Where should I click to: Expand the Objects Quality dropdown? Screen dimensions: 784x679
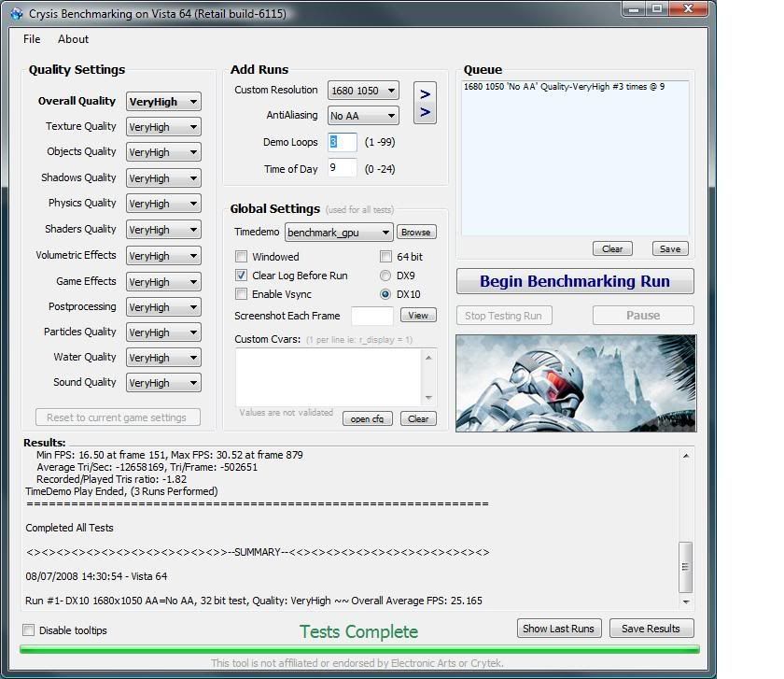point(163,152)
